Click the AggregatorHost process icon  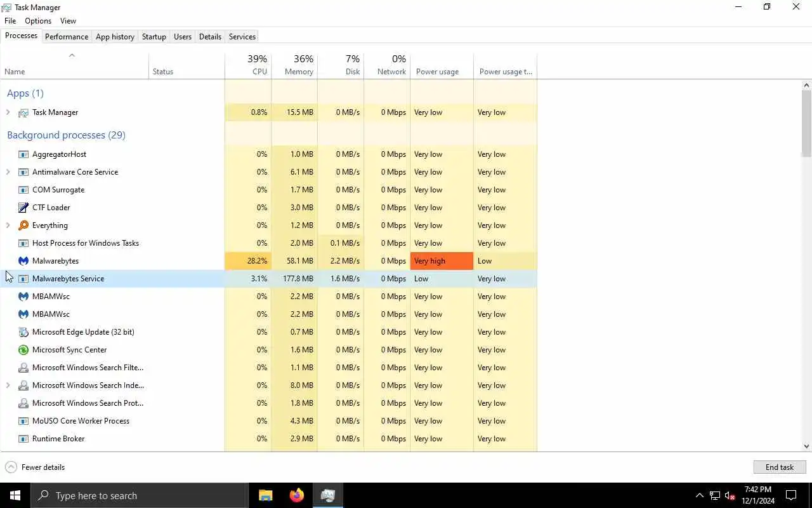click(23, 154)
